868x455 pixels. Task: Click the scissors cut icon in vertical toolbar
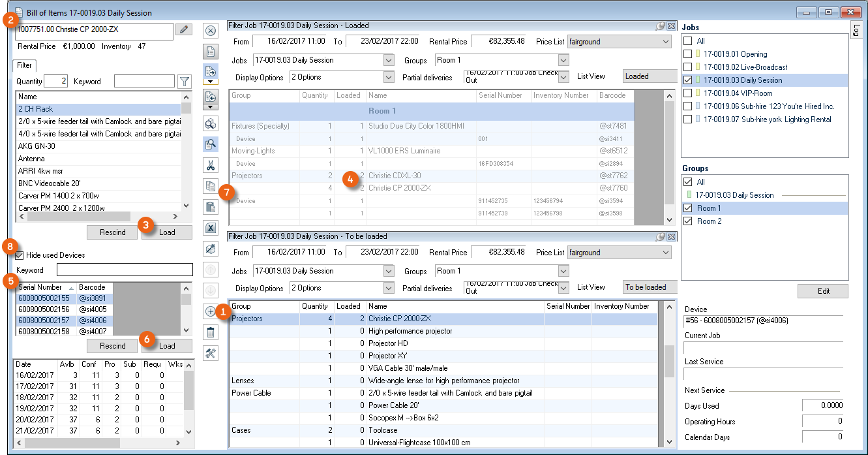coord(211,165)
